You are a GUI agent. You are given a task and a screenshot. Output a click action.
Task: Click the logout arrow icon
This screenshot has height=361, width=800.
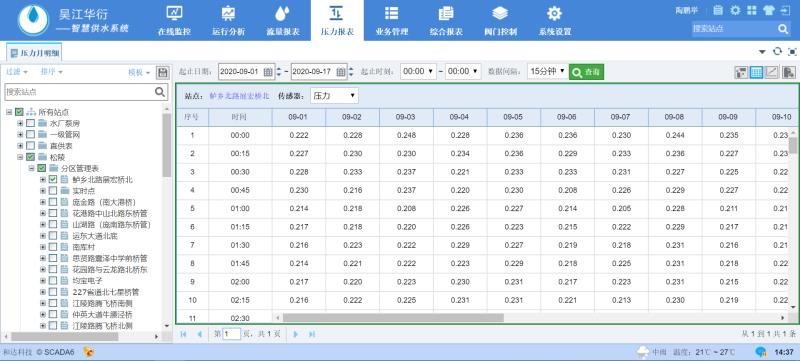(x=785, y=10)
